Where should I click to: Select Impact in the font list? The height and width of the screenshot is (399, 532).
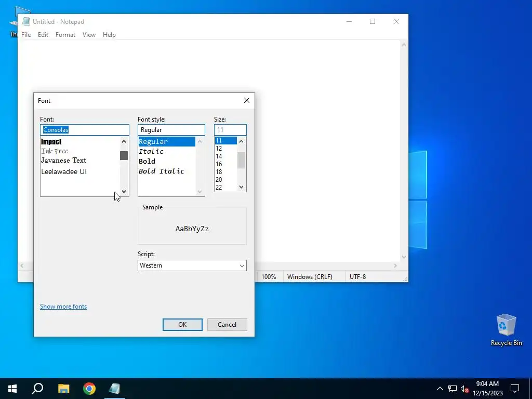pos(80,142)
